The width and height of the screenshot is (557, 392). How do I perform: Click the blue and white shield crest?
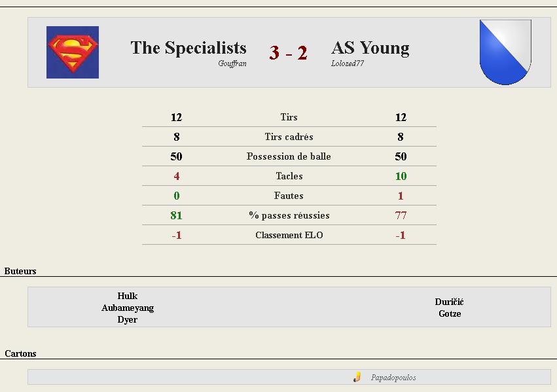[505, 52]
